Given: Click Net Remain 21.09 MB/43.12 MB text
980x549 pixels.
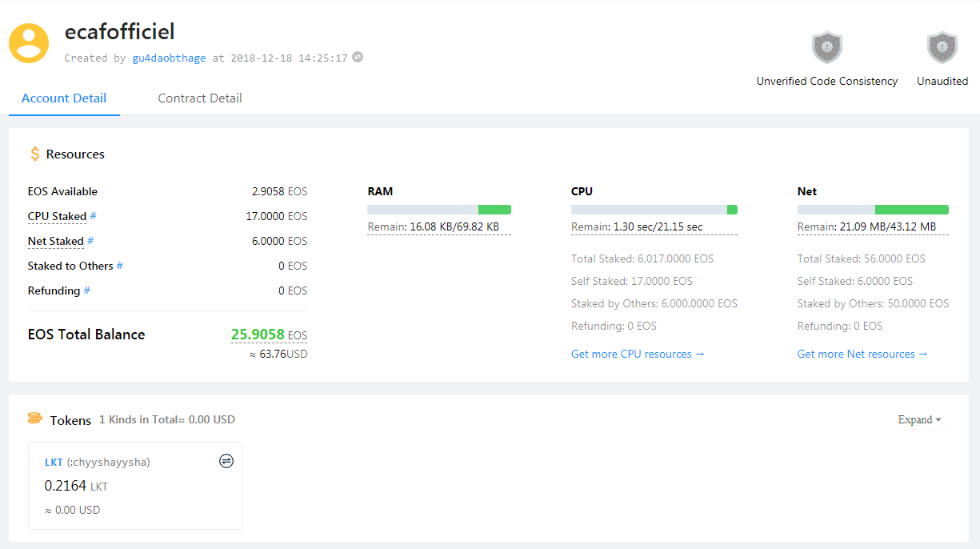Looking at the screenshot, I should 866,227.
